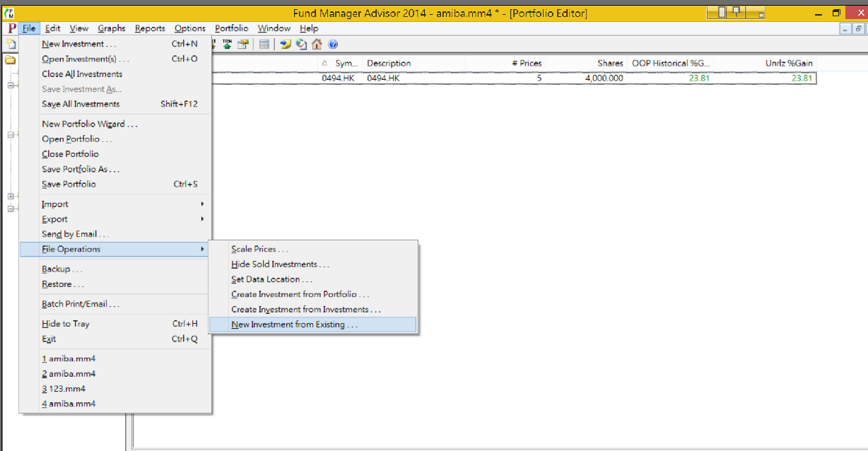Image resolution: width=868 pixels, height=451 pixels.
Task: Click the pushpin button in the title bar
Action: coord(737,12)
